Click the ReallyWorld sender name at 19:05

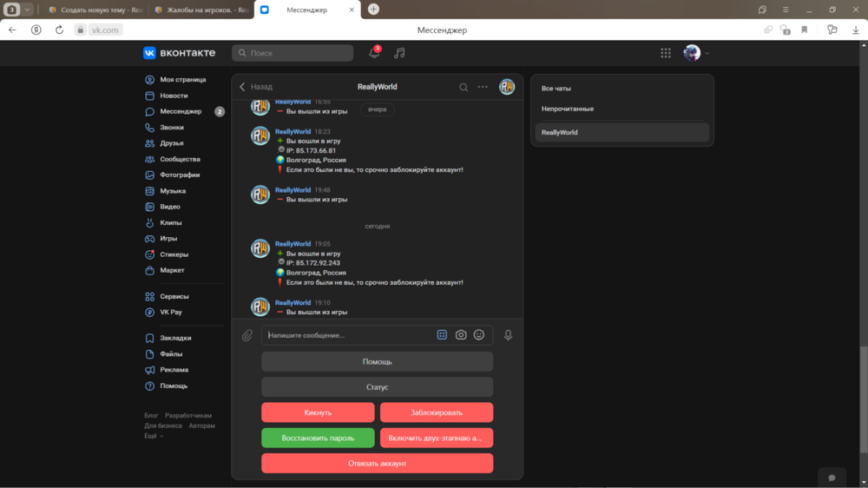293,244
